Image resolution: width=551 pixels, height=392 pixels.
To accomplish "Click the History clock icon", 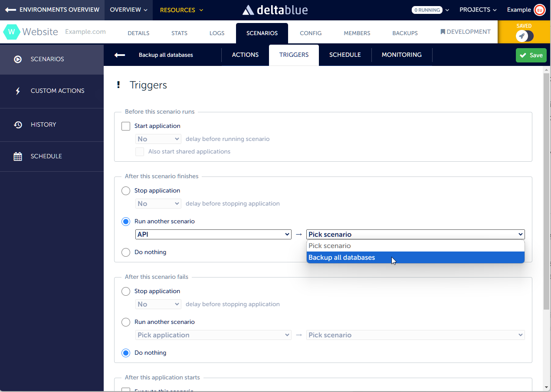I will click(18, 125).
